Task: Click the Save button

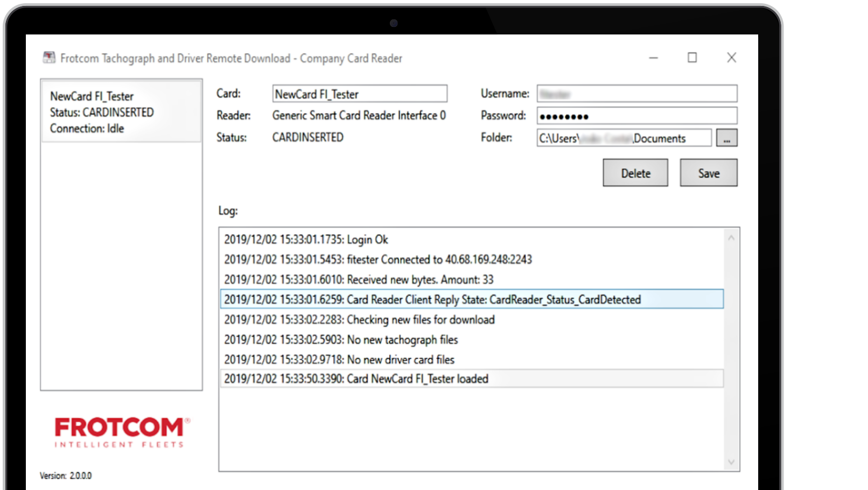Action: pos(709,173)
